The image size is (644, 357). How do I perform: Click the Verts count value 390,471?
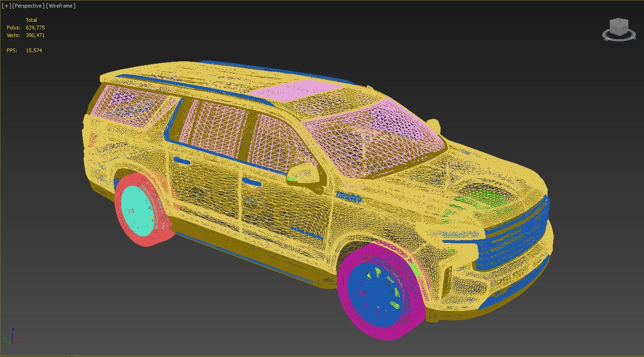pyautogui.click(x=36, y=35)
